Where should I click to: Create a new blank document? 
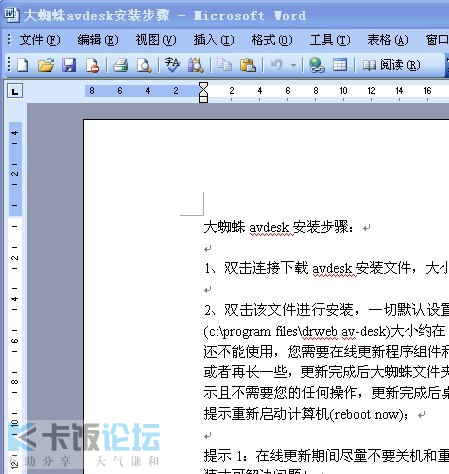coord(22,65)
